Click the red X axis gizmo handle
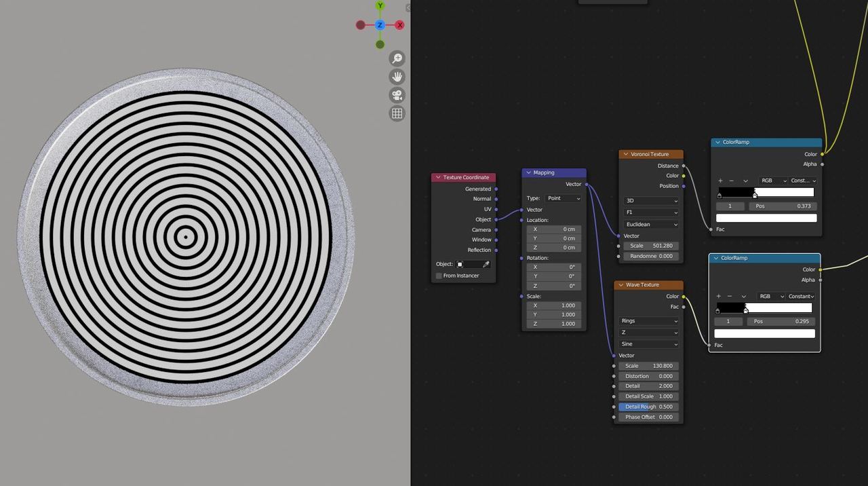 tap(399, 25)
